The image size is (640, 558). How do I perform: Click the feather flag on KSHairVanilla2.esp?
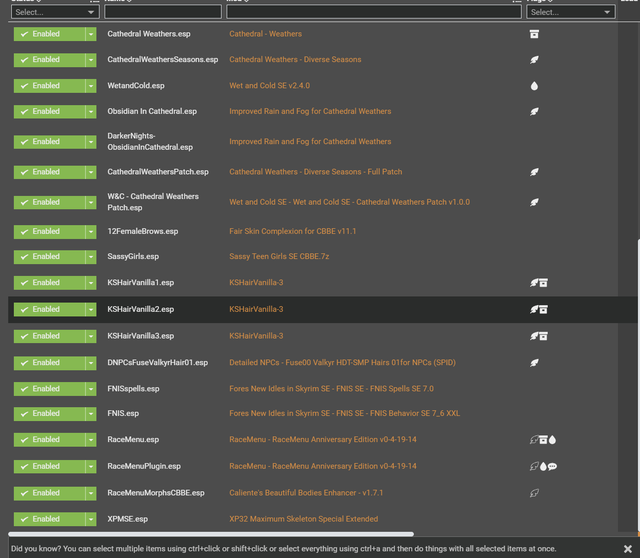tap(534, 309)
